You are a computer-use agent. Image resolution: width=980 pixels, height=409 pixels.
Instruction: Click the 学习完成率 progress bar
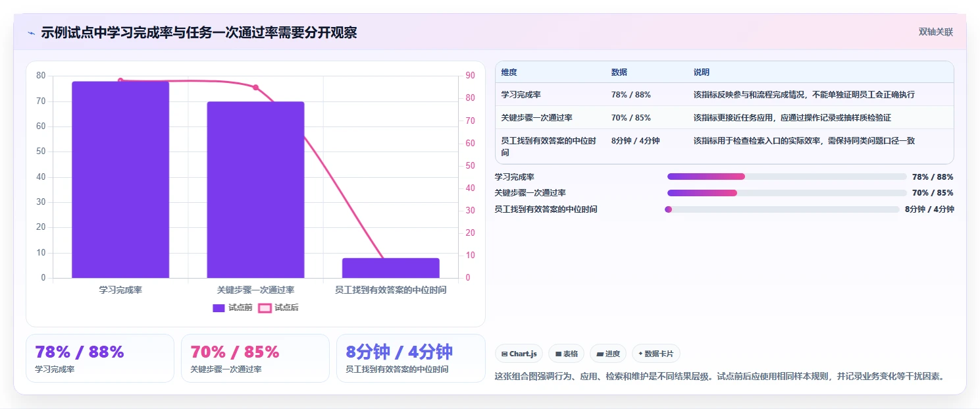(787, 177)
